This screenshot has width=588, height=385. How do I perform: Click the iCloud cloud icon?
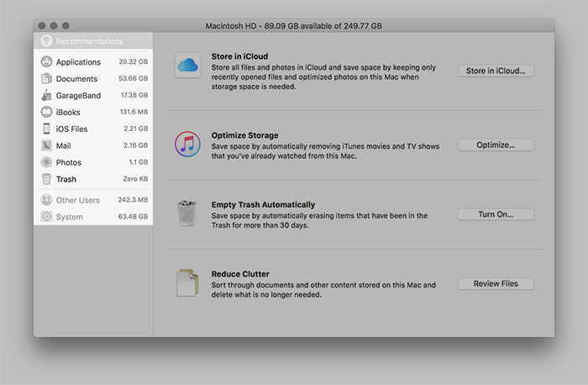186,65
